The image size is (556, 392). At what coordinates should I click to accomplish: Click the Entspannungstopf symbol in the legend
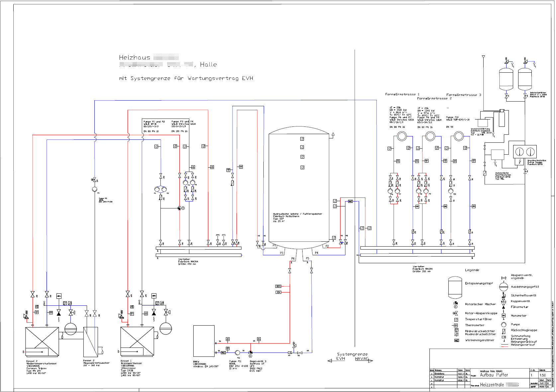[455, 287]
